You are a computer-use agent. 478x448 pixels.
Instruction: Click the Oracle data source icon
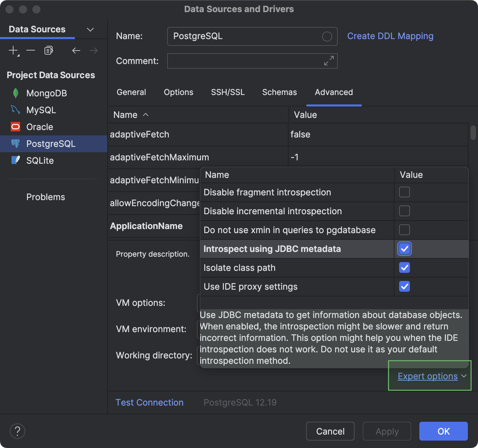point(15,127)
